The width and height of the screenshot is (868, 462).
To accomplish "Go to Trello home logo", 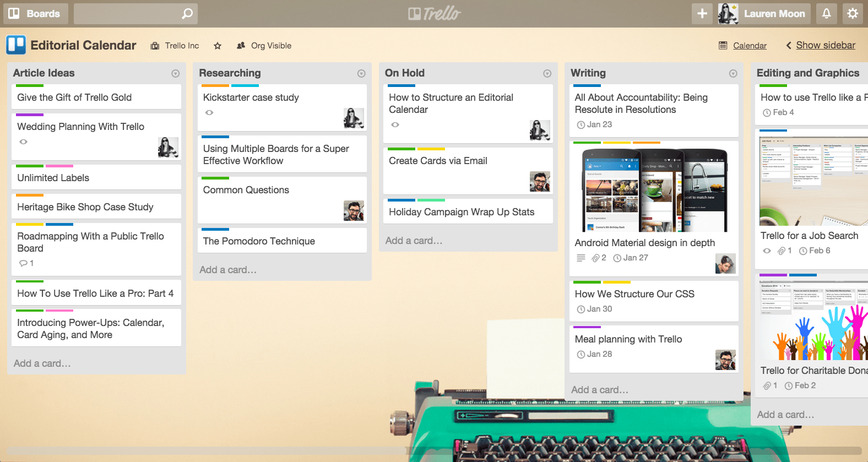I will (x=434, y=14).
